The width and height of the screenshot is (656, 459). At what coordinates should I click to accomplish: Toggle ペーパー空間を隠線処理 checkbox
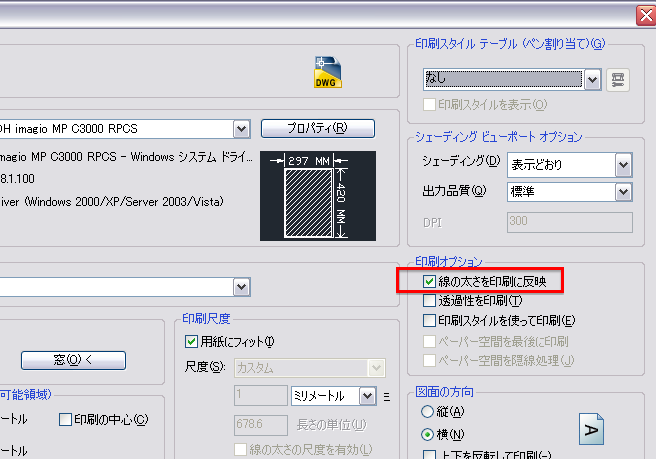pos(429,360)
